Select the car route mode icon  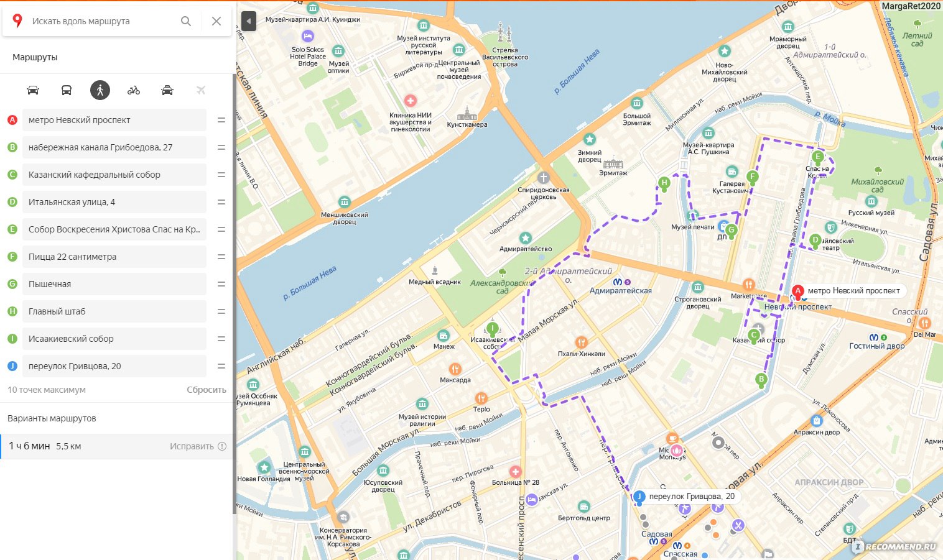tap(33, 90)
